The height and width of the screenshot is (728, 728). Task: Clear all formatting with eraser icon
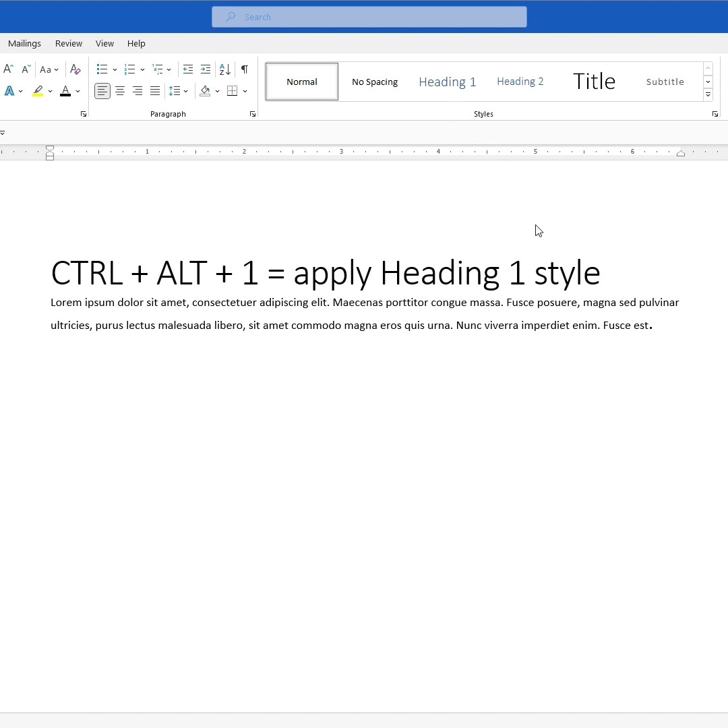pyautogui.click(x=75, y=69)
